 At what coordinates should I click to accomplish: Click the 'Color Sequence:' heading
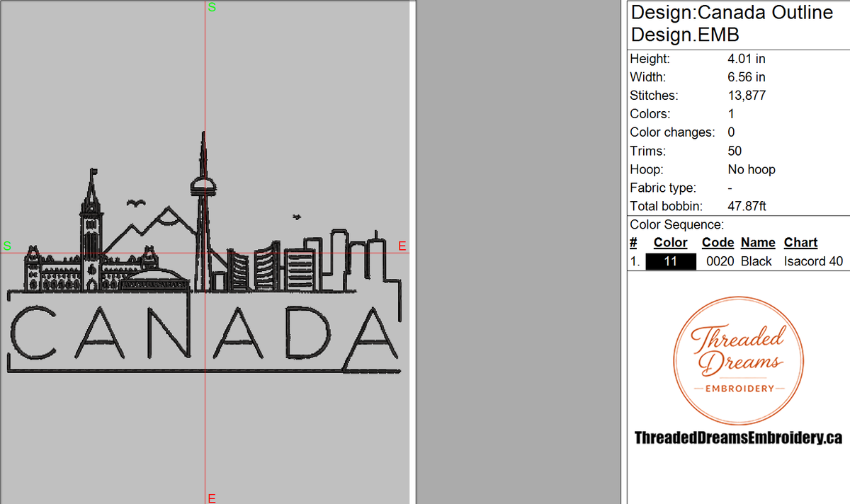pos(677,225)
